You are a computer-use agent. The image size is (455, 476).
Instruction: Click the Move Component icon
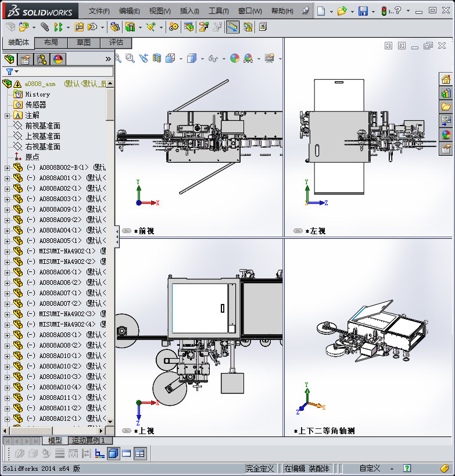click(x=92, y=27)
